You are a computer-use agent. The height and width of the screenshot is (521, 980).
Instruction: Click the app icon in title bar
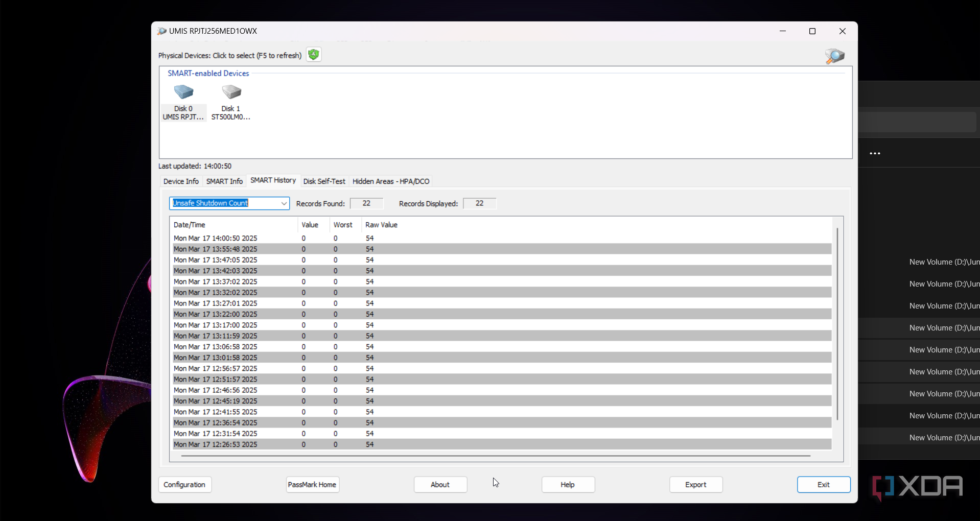162,31
